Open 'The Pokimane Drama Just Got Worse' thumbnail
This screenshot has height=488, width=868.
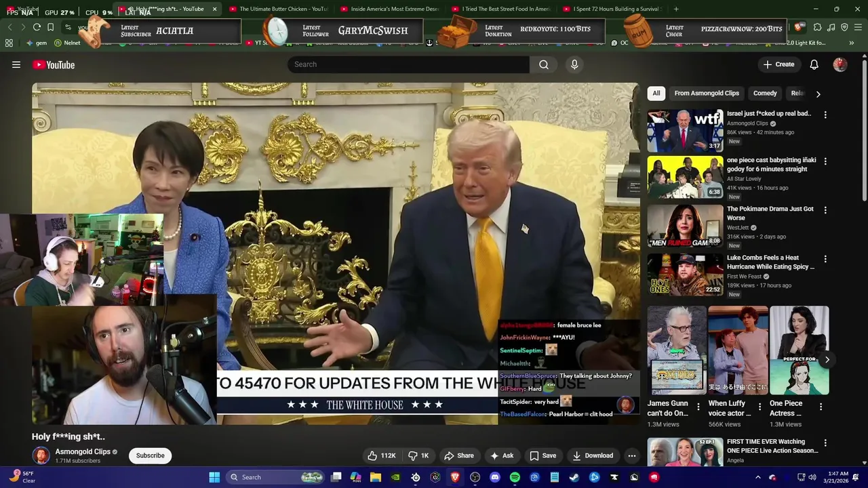685,226
